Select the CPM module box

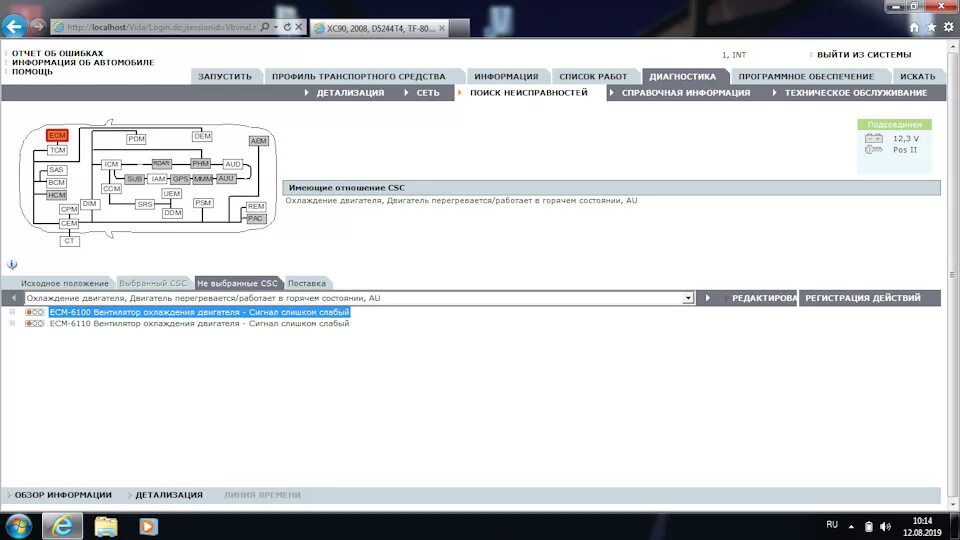coord(69,209)
